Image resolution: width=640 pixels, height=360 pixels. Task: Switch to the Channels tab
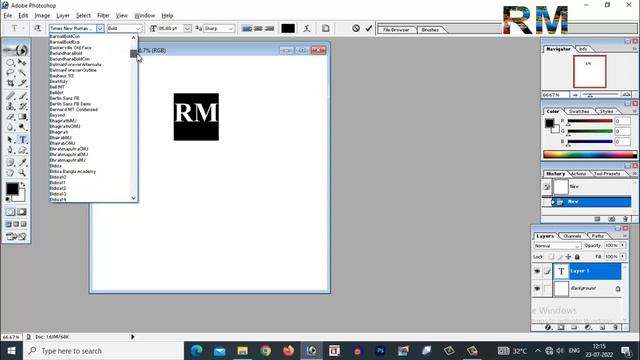pyautogui.click(x=572, y=236)
